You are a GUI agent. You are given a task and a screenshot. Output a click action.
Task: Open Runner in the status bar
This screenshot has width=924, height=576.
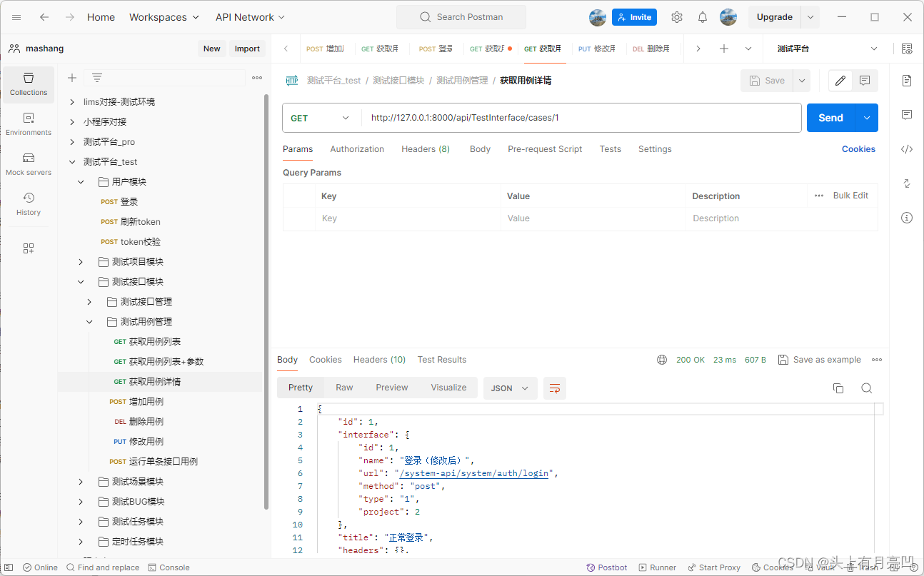[657, 567]
